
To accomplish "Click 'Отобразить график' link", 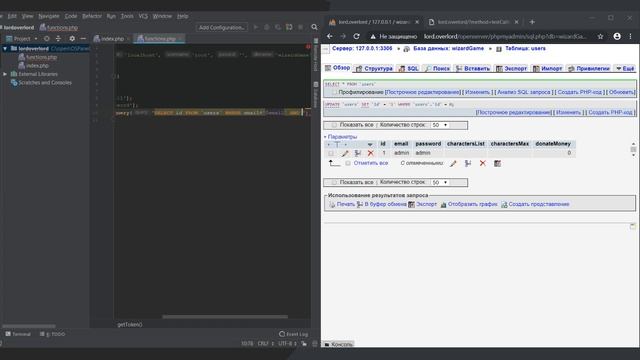I will point(472,204).
